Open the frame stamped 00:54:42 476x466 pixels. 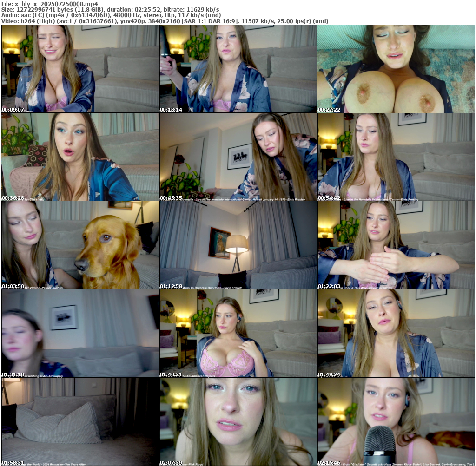click(396, 157)
